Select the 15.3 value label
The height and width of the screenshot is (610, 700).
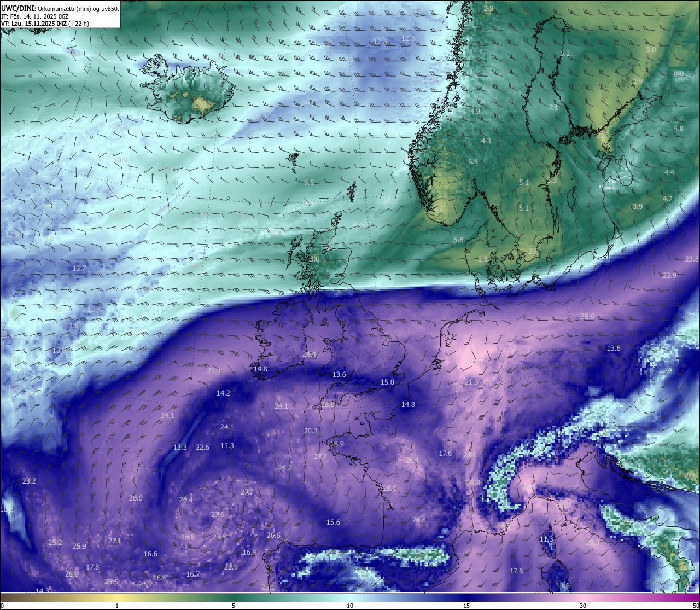click(227, 446)
